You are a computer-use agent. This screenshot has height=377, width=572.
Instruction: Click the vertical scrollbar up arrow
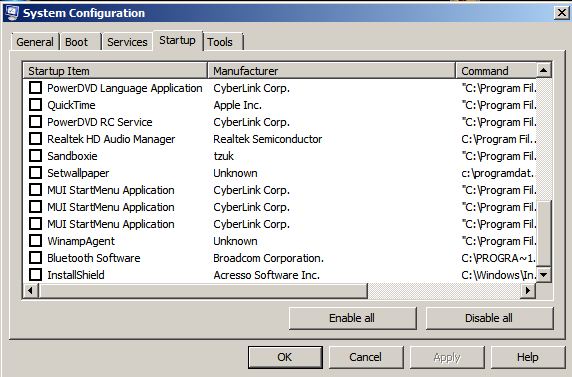(x=544, y=70)
